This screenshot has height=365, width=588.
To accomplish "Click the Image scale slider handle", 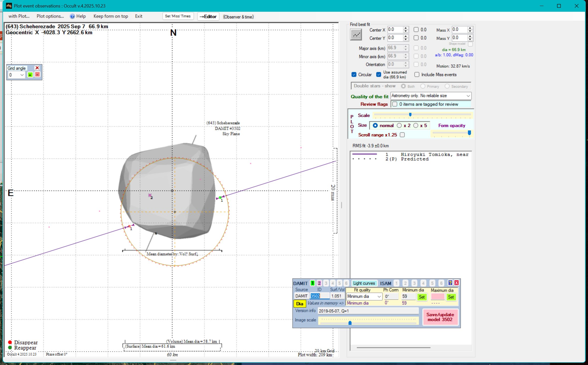I will tap(350, 323).
